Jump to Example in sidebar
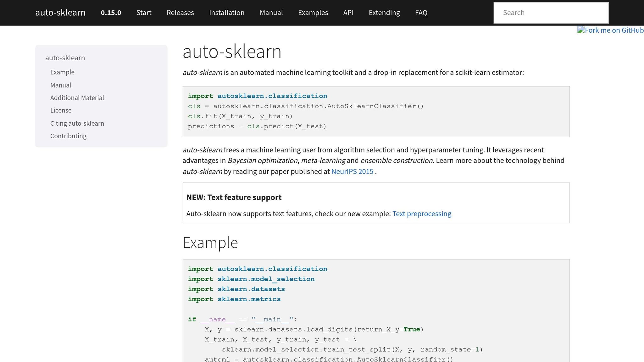Screen dimensions: 644x362 point(62,72)
